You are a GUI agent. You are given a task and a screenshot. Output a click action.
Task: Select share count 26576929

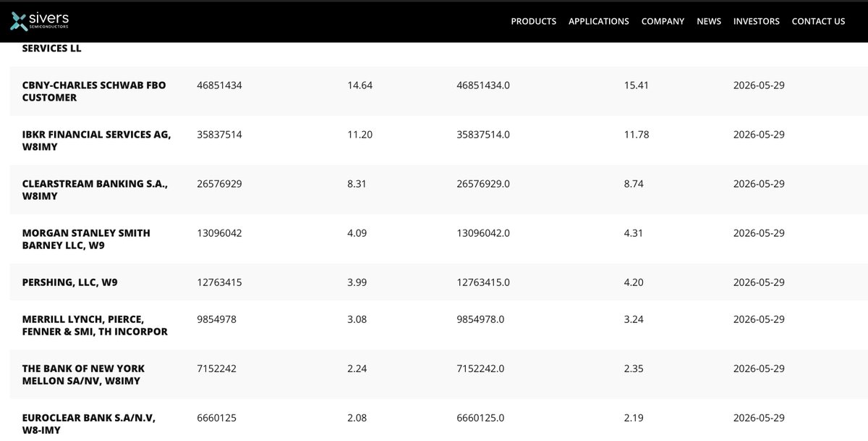tap(219, 184)
